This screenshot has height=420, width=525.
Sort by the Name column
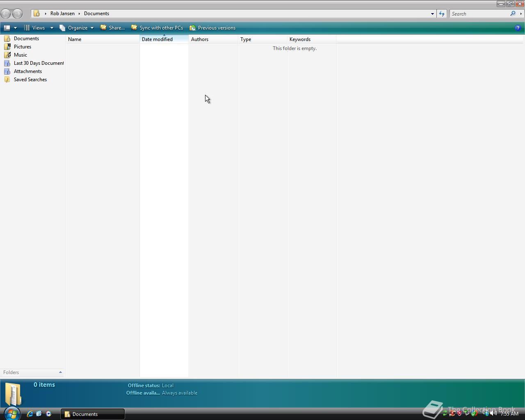[x=103, y=39]
